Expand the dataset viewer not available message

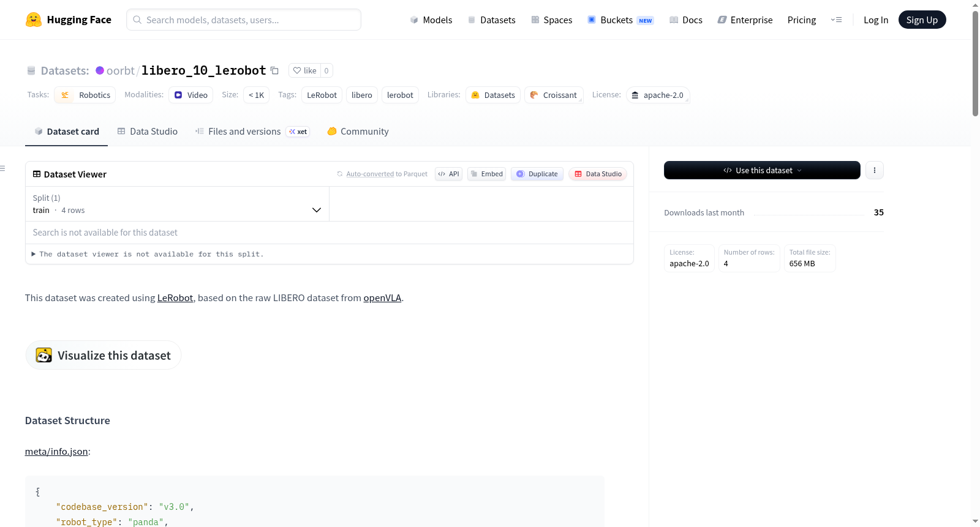pos(148,254)
